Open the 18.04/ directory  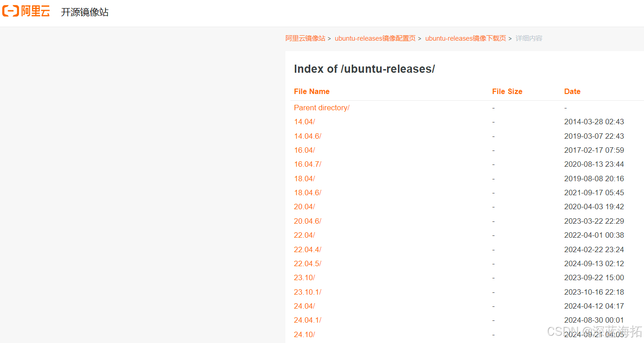pyautogui.click(x=304, y=179)
